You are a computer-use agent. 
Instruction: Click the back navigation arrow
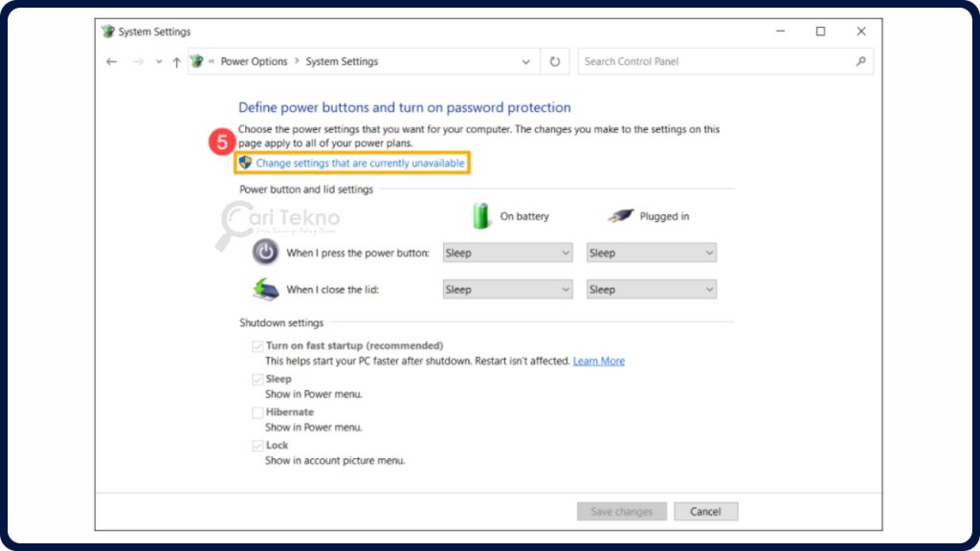(111, 60)
